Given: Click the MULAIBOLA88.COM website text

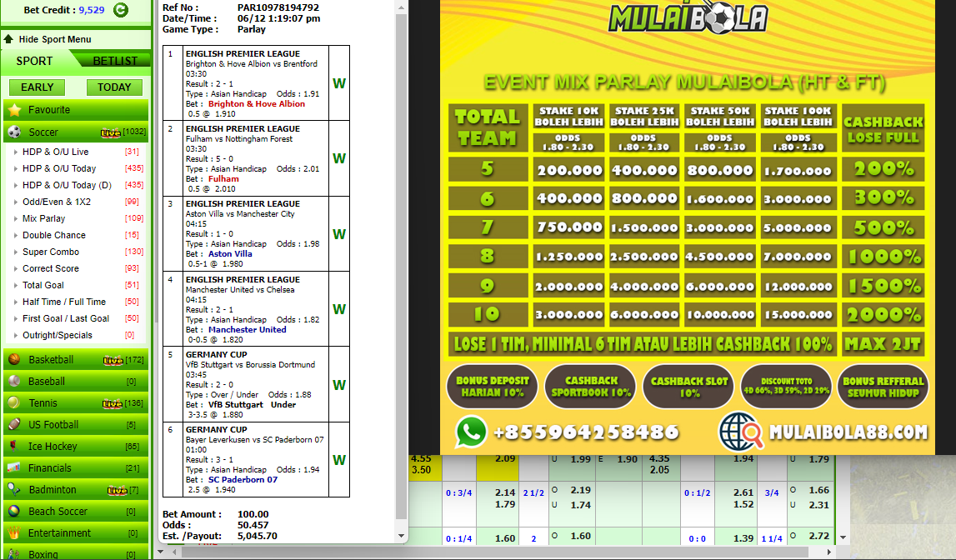Looking at the screenshot, I should [x=848, y=432].
